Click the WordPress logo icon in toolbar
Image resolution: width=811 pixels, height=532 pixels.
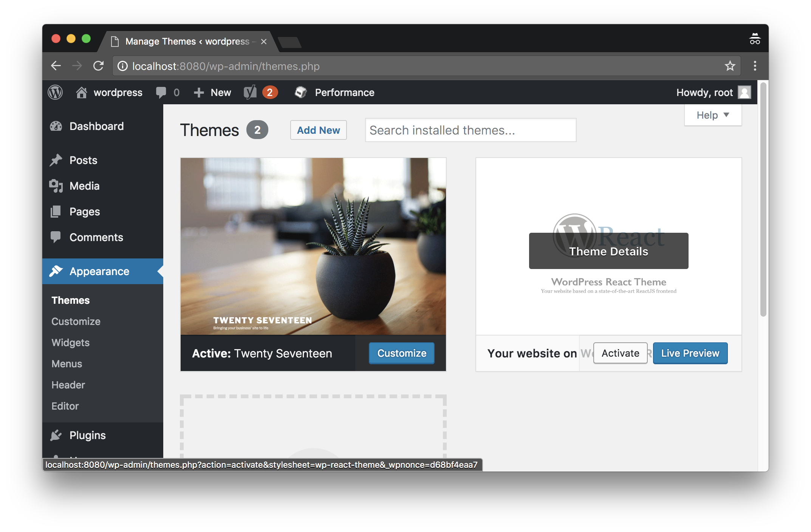click(56, 92)
